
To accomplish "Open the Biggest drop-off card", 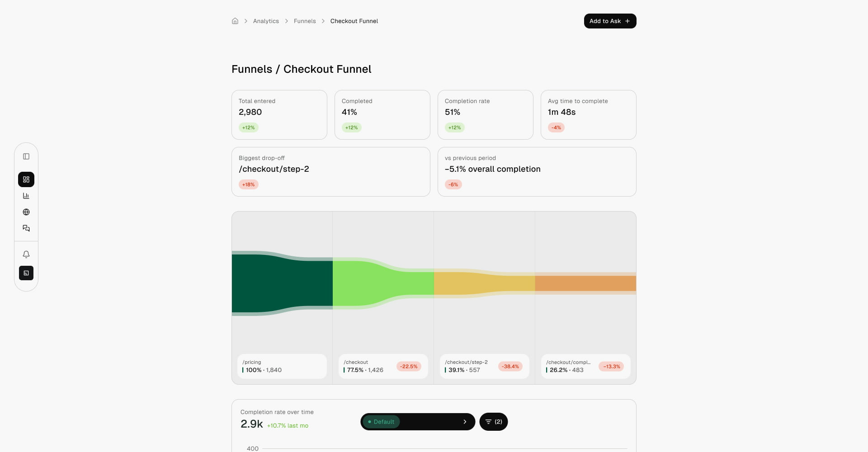I will pos(331,172).
